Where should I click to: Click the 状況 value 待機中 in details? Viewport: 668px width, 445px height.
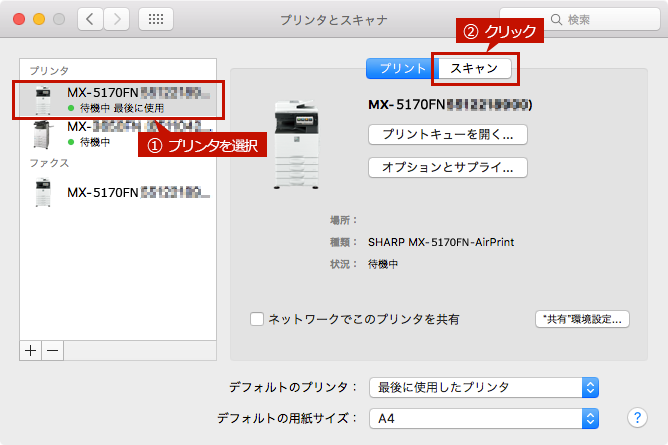click(383, 264)
